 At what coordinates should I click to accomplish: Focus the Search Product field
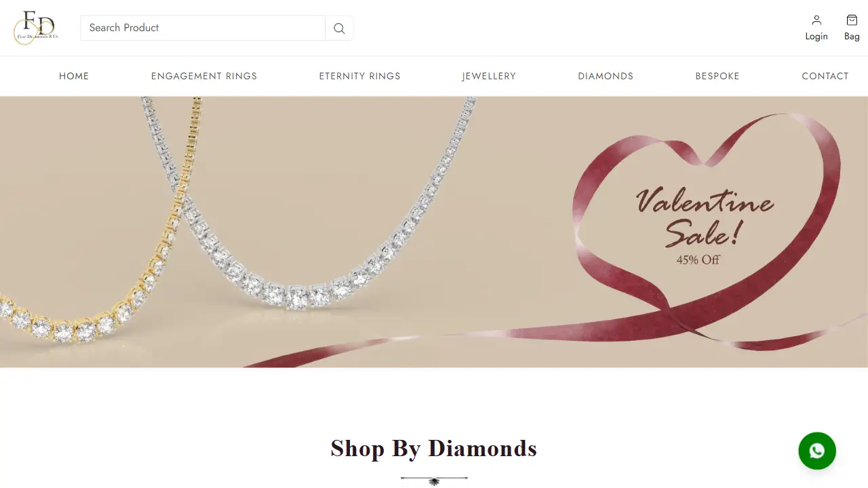pyautogui.click(x=203, y=28)
